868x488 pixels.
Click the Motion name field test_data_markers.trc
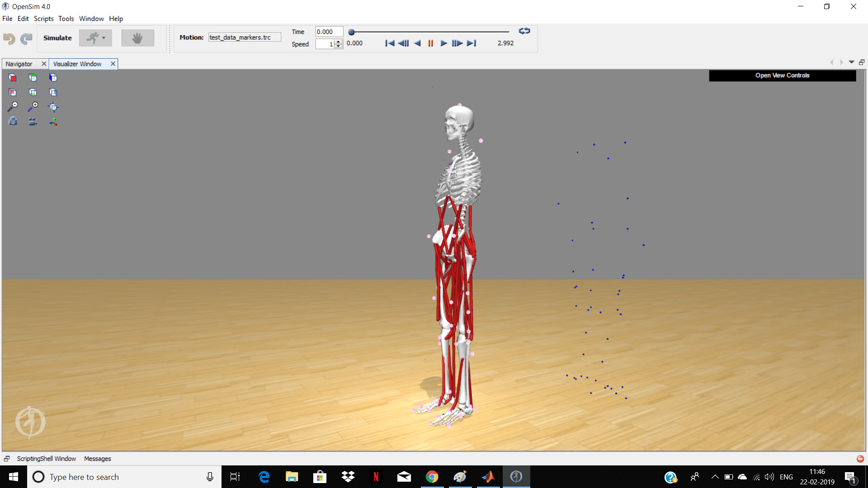point(245,38)
